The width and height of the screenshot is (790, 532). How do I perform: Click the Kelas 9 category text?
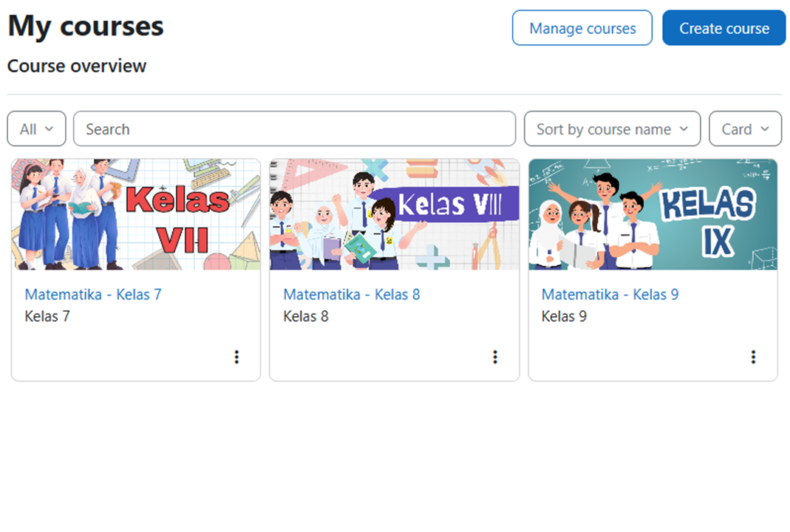[x=564, y=316]
